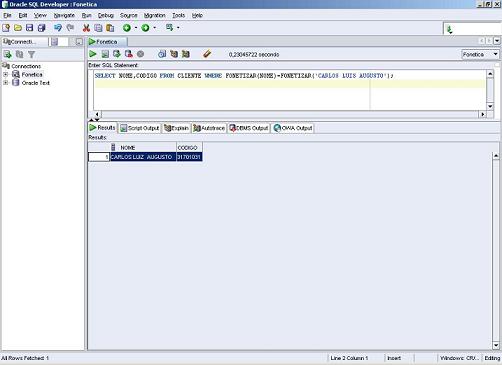The width and height of the screenshot is (502, 365).
Task: Select the Connections root node
Action: click(26, 66)
